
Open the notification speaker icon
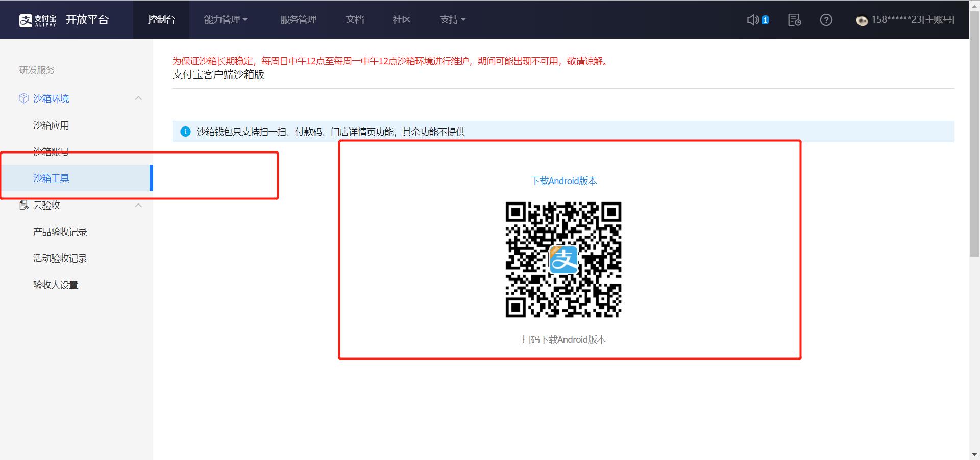point(753,20)
